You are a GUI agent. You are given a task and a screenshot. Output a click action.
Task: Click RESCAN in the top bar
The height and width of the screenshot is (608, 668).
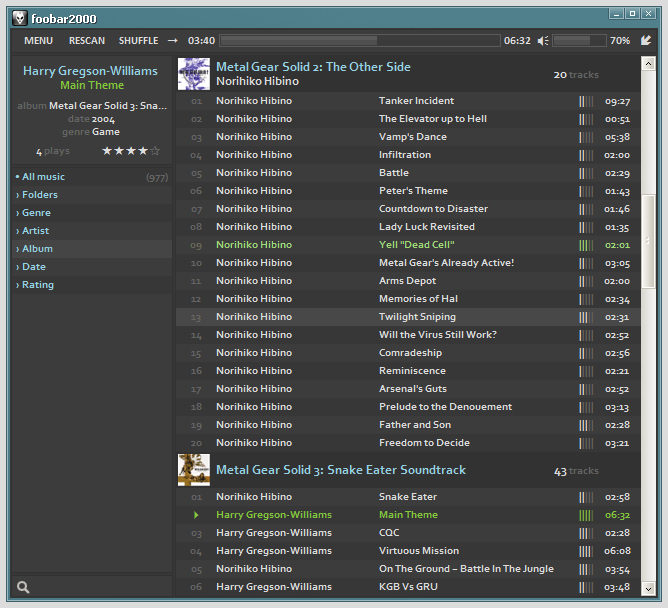pyautogui.click(x=87, y=40)
